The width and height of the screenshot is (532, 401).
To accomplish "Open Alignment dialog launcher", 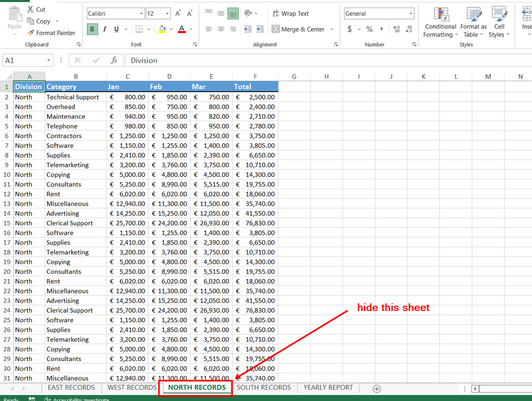I will tap(336, 44).
